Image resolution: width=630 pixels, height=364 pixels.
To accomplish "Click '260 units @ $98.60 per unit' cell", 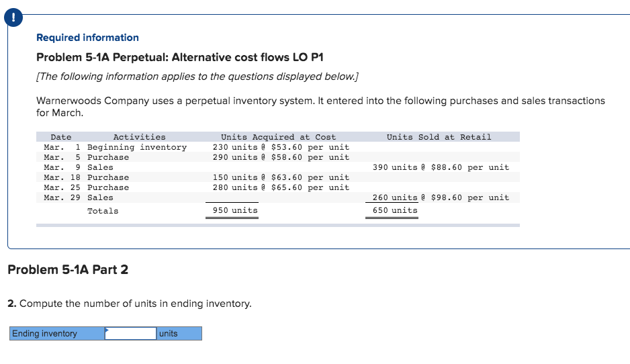I will tap(441, 197).
